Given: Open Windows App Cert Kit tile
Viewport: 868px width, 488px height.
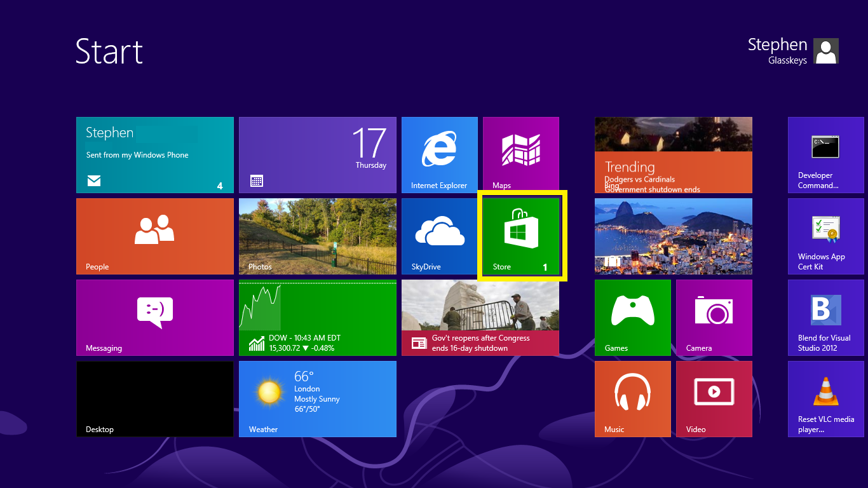Looking at the screenshot, I should tap(825, 236).
